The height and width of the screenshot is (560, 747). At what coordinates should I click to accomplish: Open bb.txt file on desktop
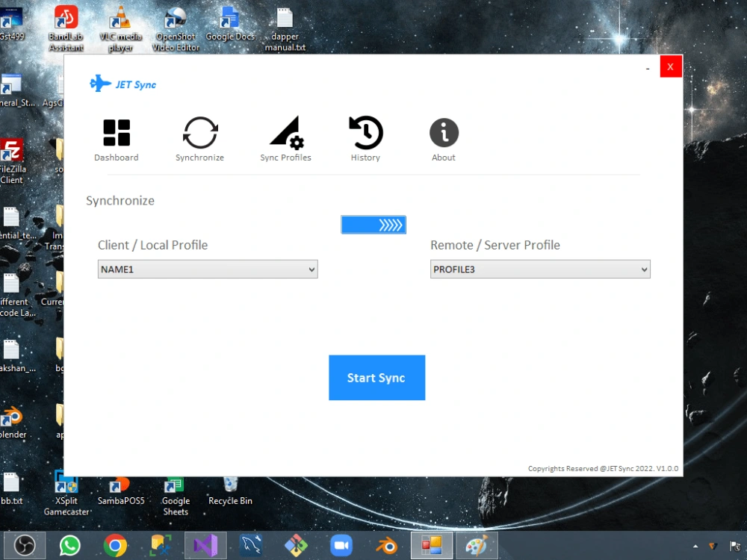pyautogui.click(x=11, y=488)
